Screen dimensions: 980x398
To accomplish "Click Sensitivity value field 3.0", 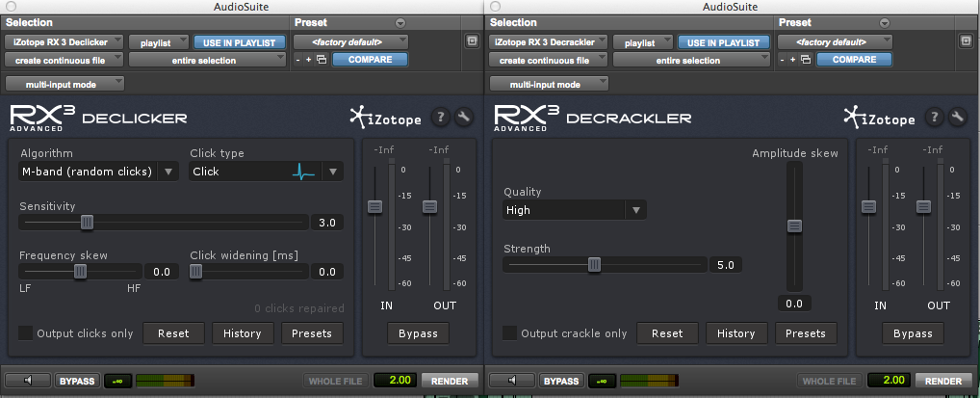I will [327, 223].
